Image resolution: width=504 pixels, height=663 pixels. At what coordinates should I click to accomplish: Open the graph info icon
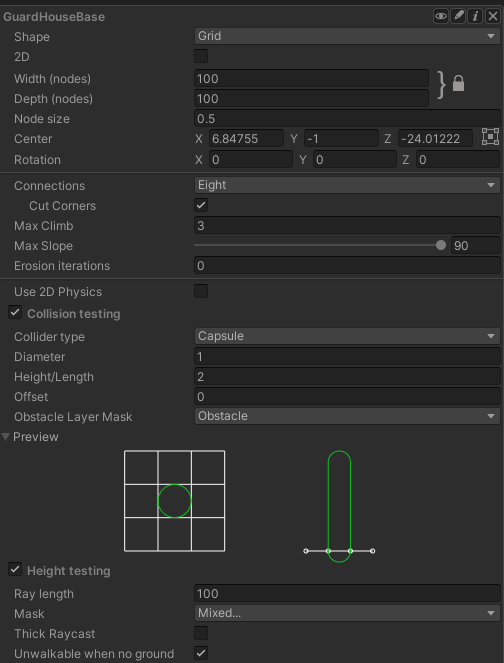pyautogui.click(x=475, y=16)
